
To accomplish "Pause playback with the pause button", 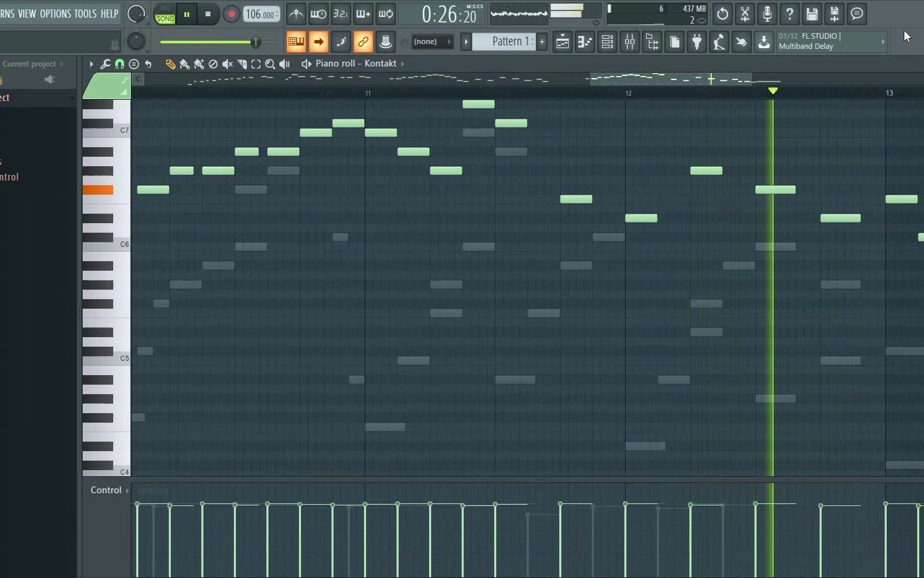I will (186, 14).
